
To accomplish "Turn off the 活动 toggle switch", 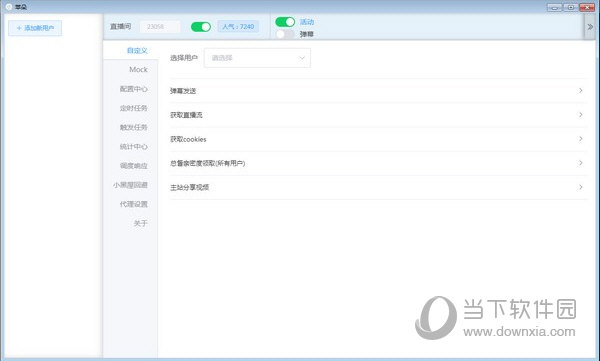I will pos(285,22).
